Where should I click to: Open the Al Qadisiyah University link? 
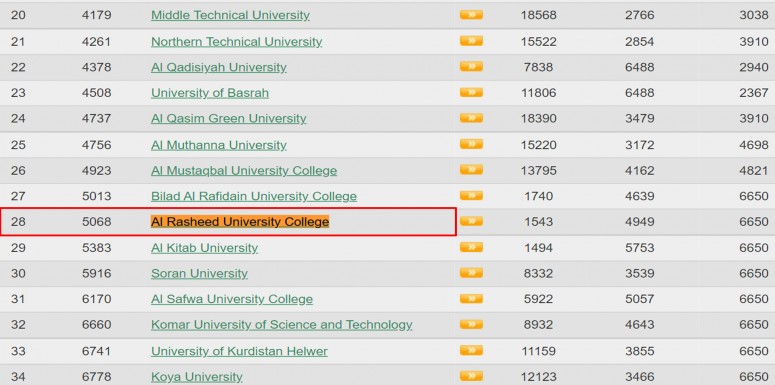(218, 67)
